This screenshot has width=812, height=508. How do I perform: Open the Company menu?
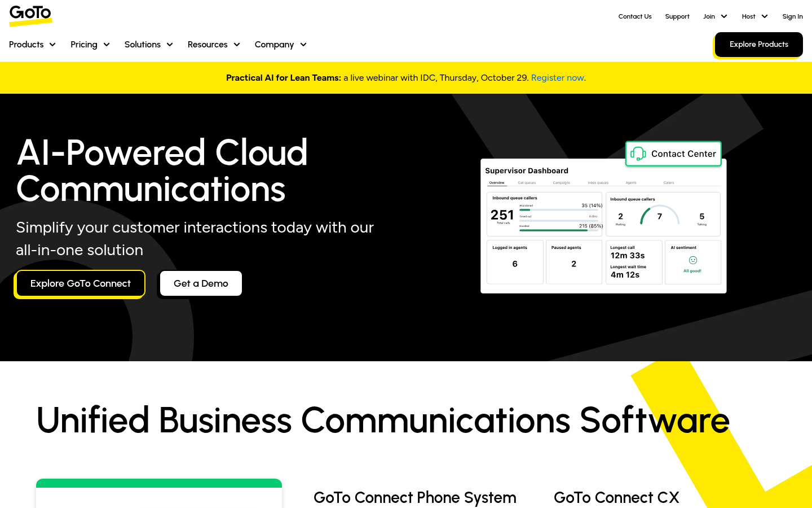point(281,45)
